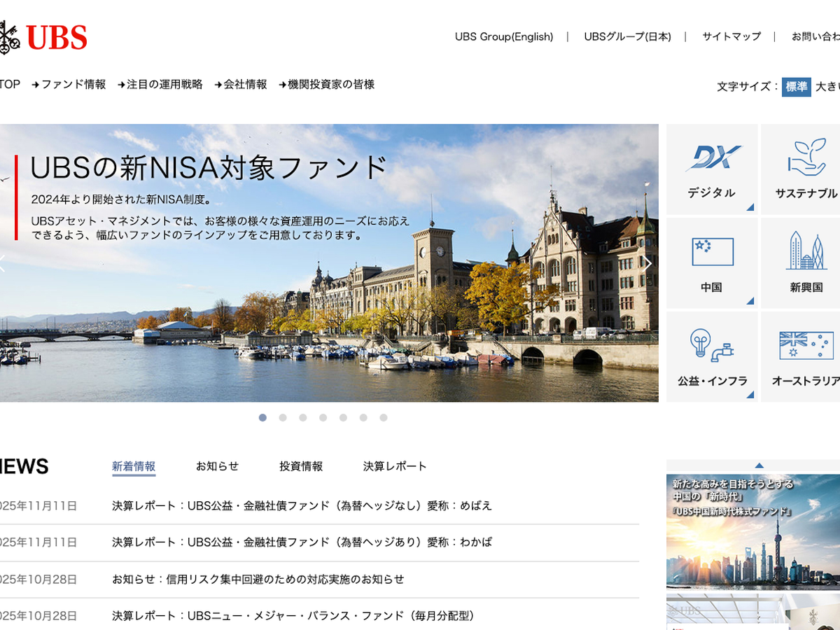Set font size to 標準

tap(796, 87)
